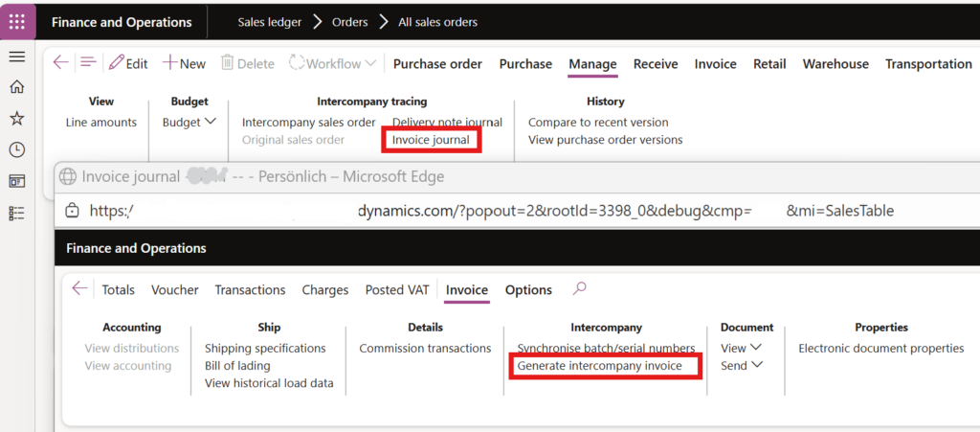Click back arrow in sales order toolbar

point(60,63)
